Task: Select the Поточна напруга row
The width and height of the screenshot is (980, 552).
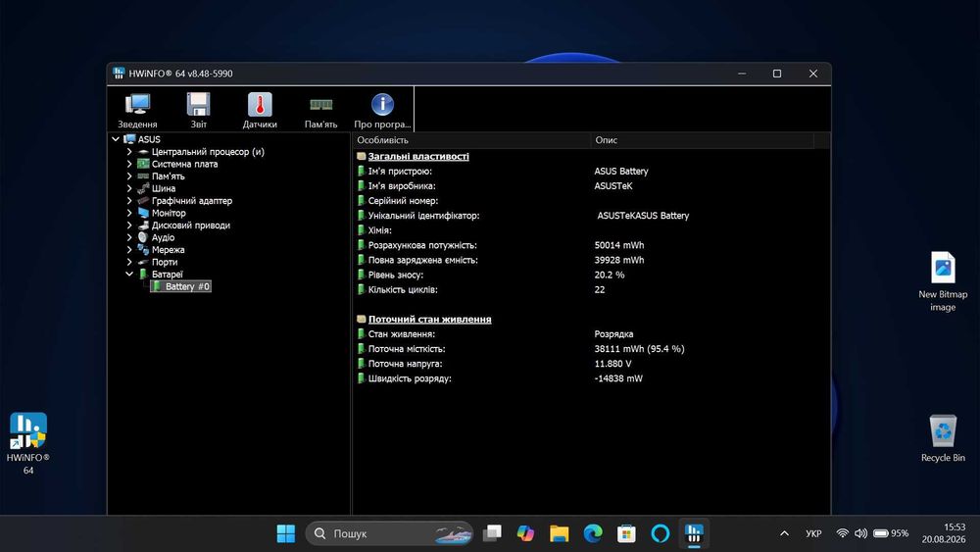Action: click(591, 363)
